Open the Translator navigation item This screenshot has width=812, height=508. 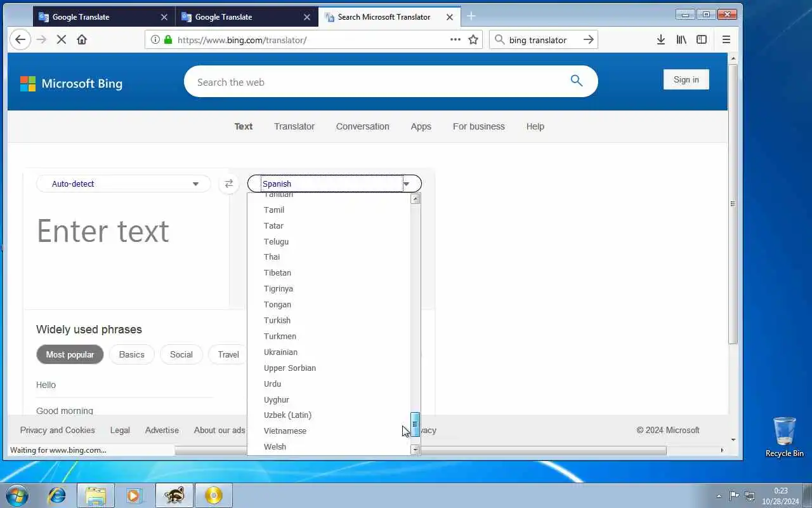(294, 126)
